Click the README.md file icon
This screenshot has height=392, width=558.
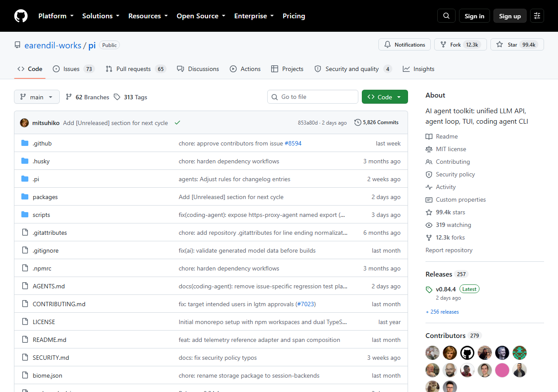coord(25,340)
